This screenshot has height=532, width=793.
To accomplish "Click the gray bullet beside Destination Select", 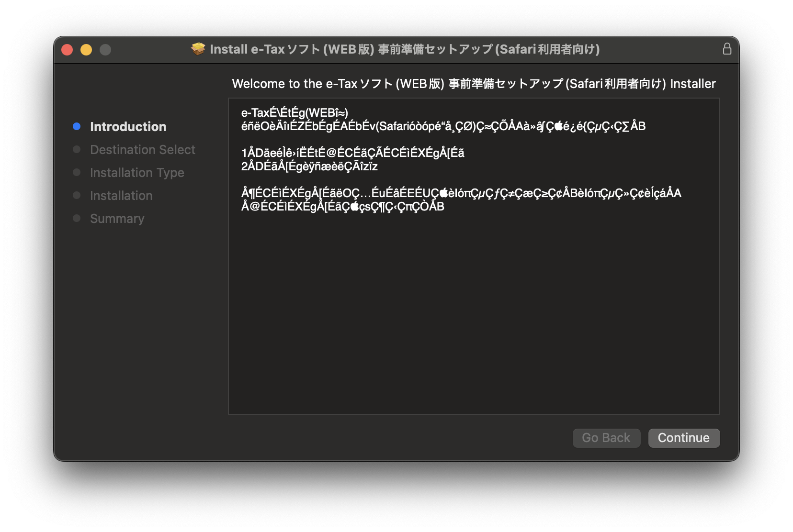I will [x=77, y=149].
